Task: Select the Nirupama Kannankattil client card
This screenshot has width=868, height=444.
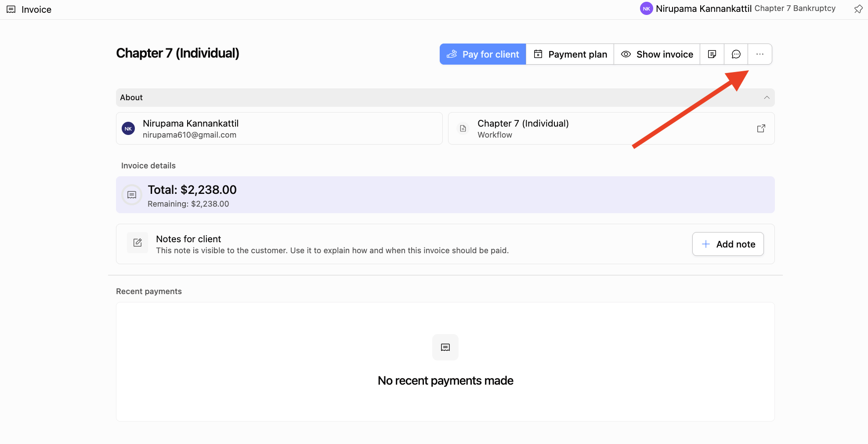Action: click(x=279, y=128)
